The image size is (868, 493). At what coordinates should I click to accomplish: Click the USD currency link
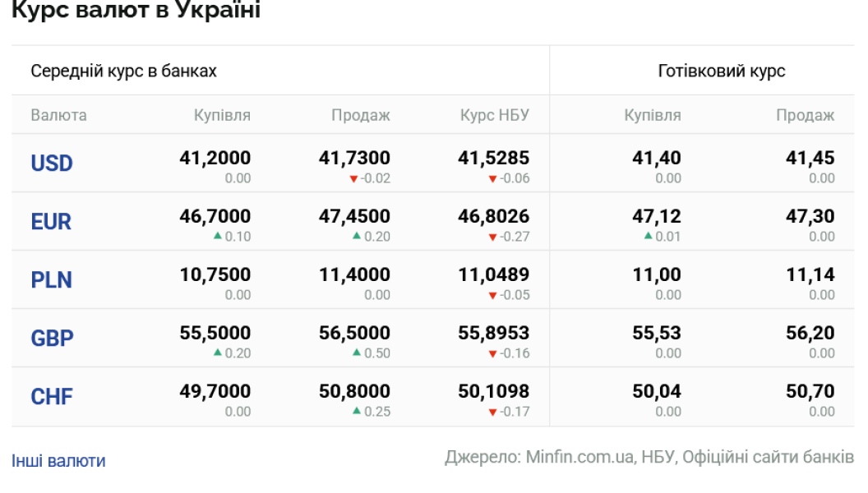(52, 164)
